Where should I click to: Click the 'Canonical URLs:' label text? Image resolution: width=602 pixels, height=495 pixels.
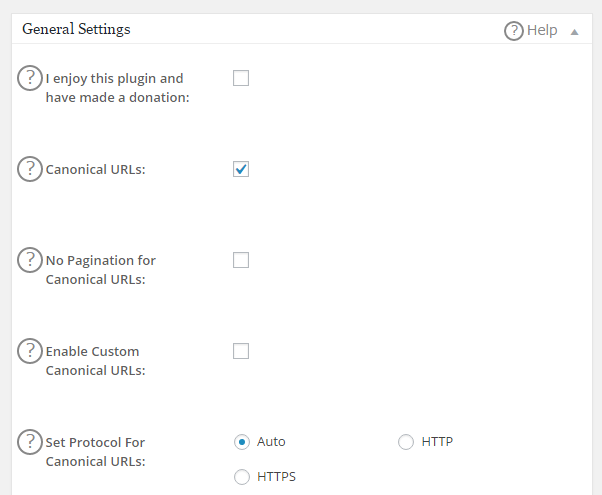(x=96, y=170)
